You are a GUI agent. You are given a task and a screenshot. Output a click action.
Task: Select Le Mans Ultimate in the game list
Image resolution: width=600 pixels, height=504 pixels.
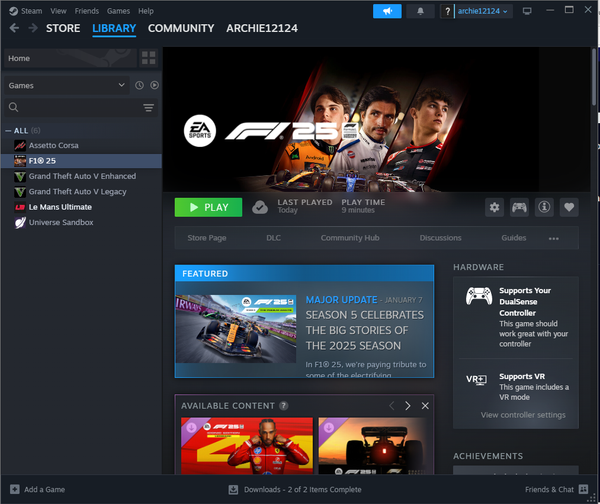tap(62, 207)
